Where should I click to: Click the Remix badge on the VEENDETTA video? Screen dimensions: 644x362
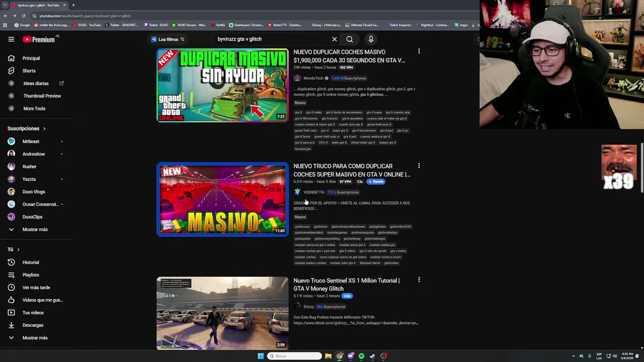tap(376, 182)
